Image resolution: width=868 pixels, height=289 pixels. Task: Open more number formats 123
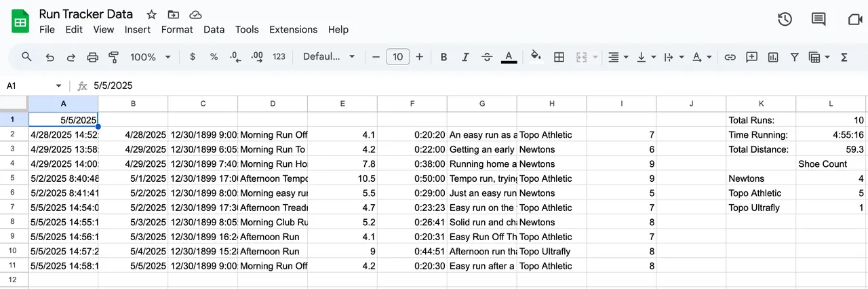(279, 57)
